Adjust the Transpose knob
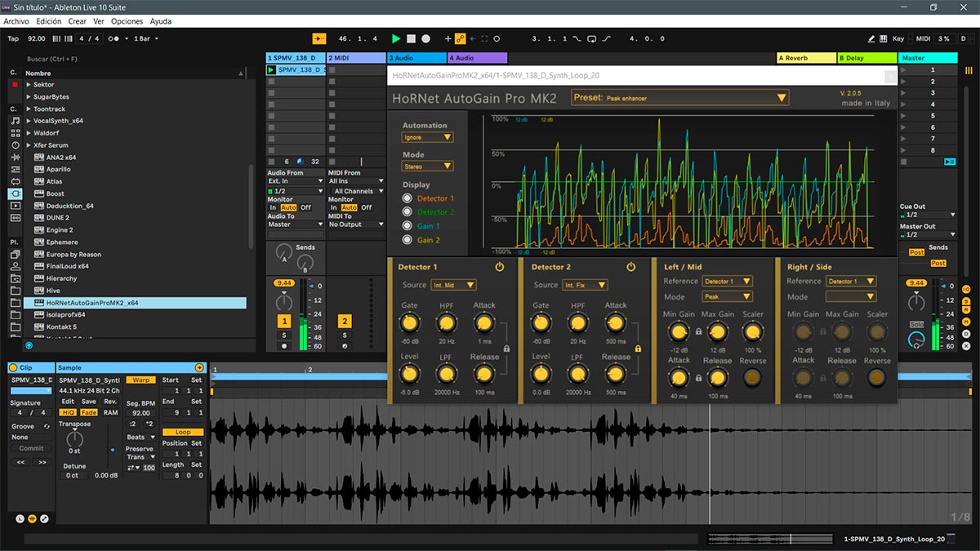This screenshot has height=551, width=980. (75, 438)
